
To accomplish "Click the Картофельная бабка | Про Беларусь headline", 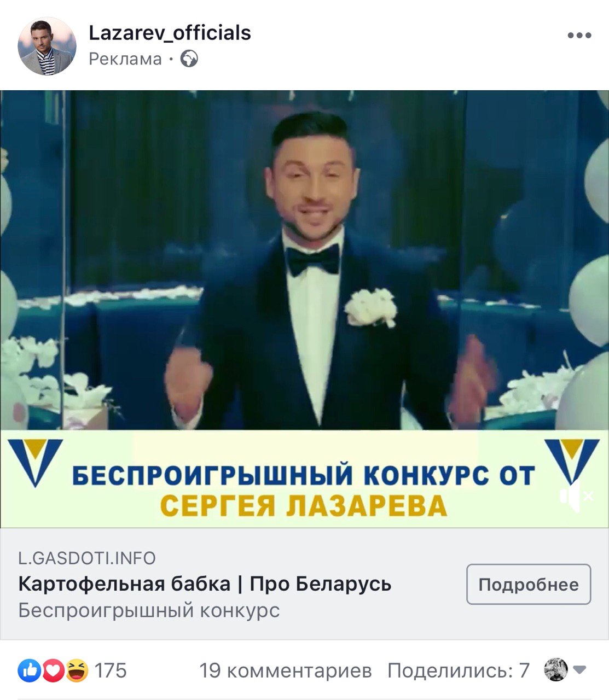I will click(205, 584).
